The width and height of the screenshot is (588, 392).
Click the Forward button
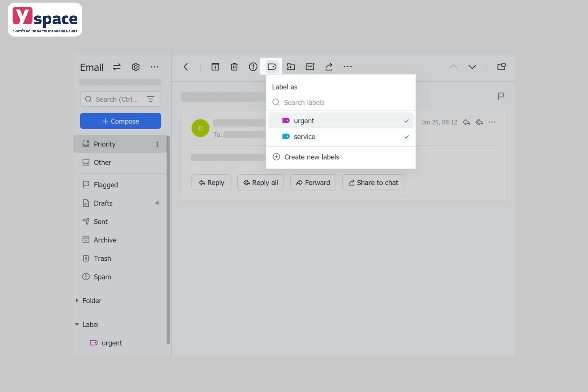[x=313, y=182]
